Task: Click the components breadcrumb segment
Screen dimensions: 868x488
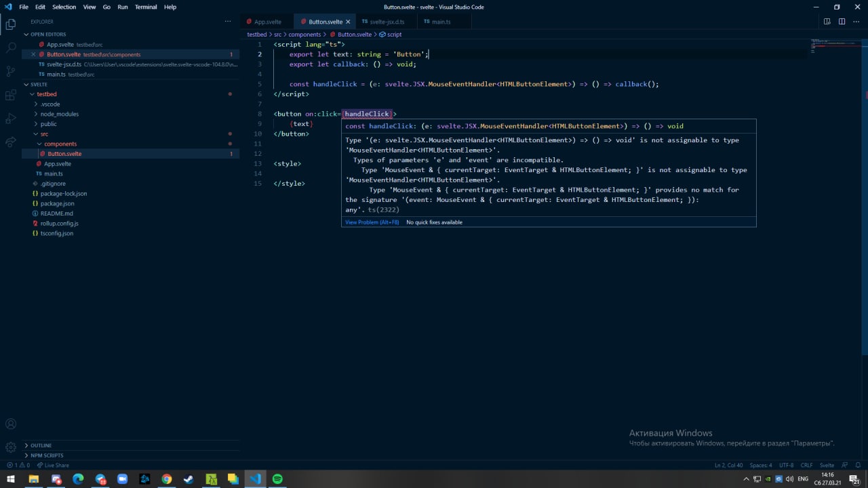Action: tap(304, 35)
